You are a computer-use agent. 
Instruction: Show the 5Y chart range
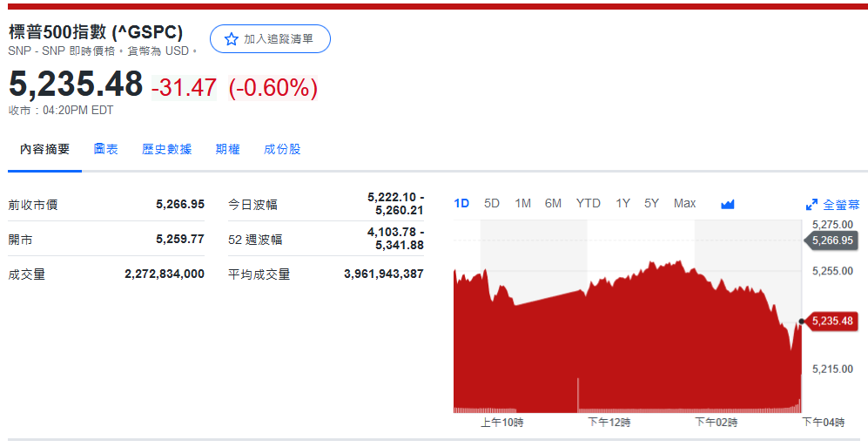pyautogui.click(x=651, y=203)
